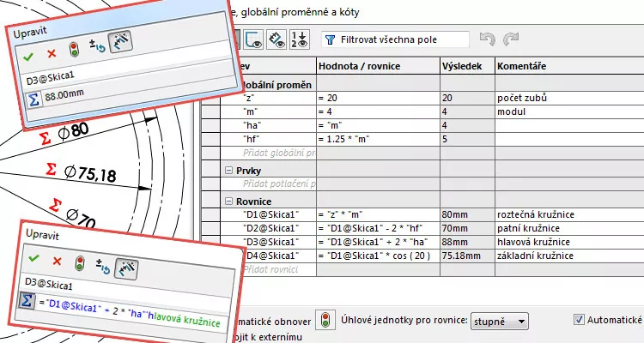The height and width of the screenshot is (343, 644).
Task: Select value cell "= 20"
Action: pos(378,98)
